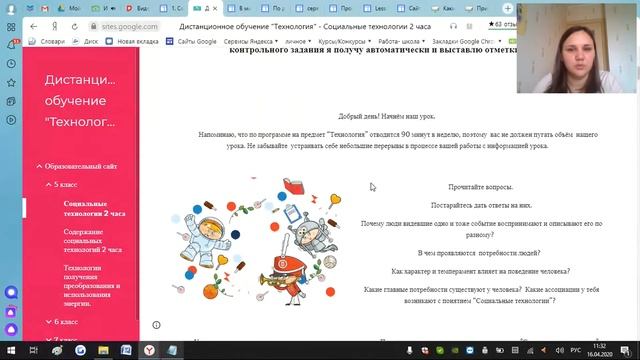Viewport: 640px width, 360px height.
Task: Open the clock showing 11:32 16.04.2020
Action: pos(600,350)
